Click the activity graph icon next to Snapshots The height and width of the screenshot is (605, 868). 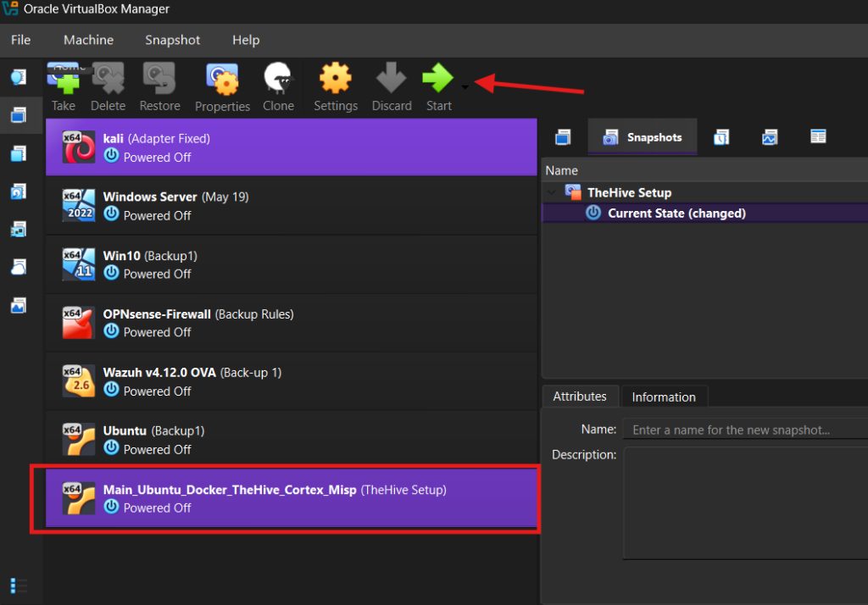pyautogui.click(x=770, y=137)
